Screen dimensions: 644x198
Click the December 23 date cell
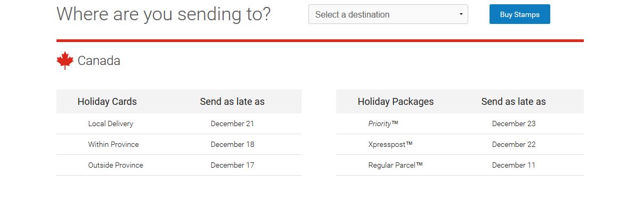[513, 123]
